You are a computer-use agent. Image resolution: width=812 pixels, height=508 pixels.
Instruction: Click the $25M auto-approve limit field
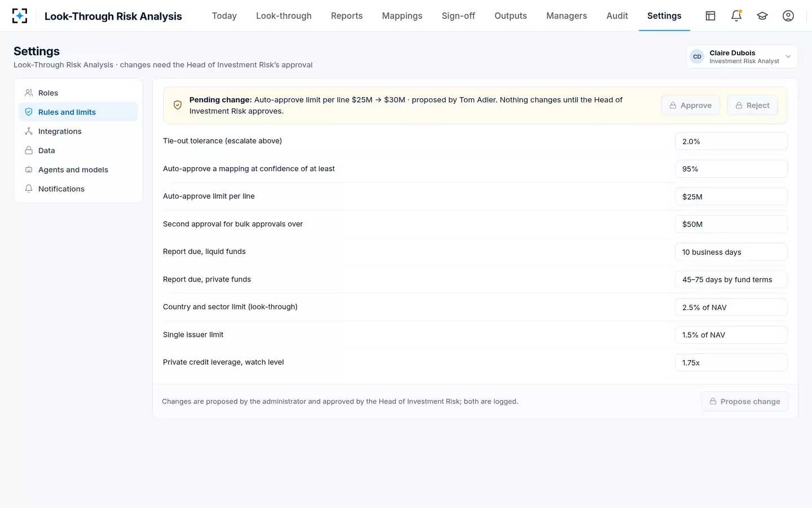point(731,196)
